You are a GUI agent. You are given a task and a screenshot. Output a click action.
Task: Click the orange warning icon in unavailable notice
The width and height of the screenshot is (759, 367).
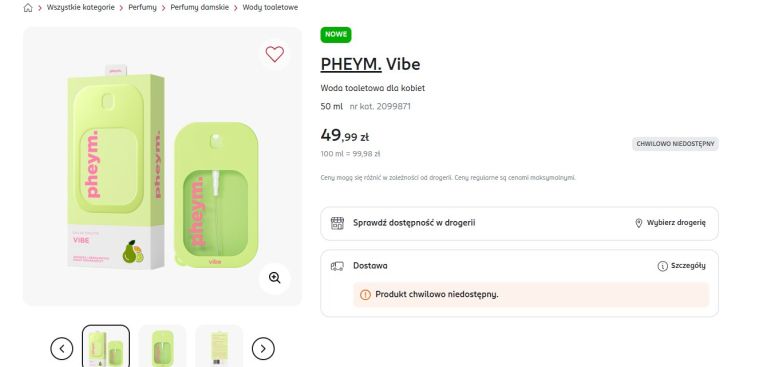tap(365, 294)
